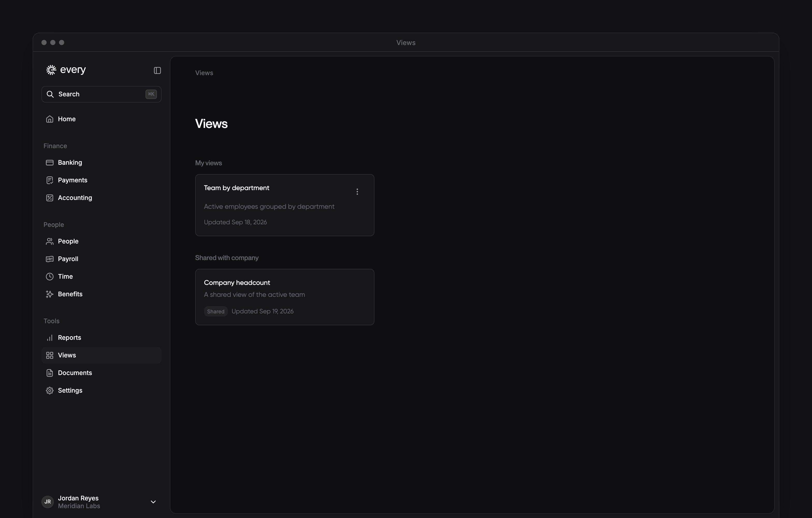Viewport: 812px width, 518px height.
Task: Click the Views breadcrumb link
Action: (x=204, y=73)
